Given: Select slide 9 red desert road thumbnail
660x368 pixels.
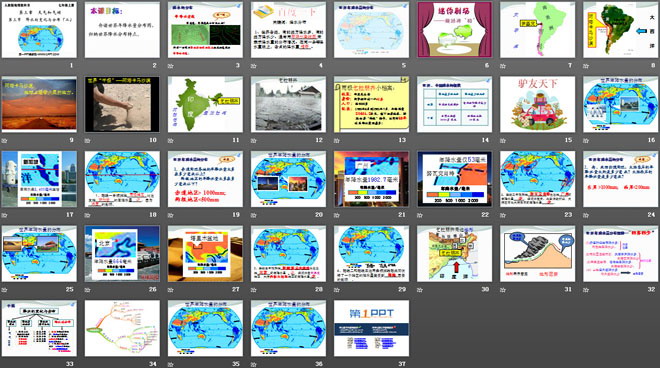Looking at the screenshot, I should pos(39,104).
